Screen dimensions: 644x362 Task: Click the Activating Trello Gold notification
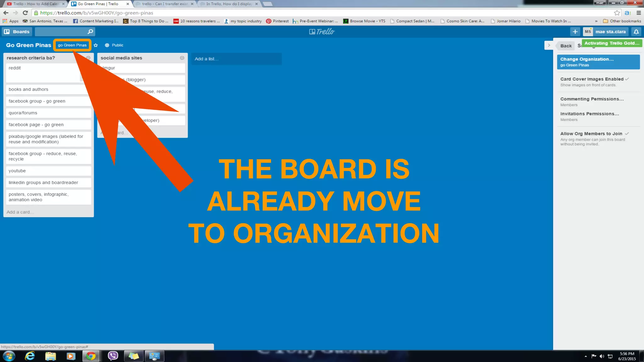point(612,43)
